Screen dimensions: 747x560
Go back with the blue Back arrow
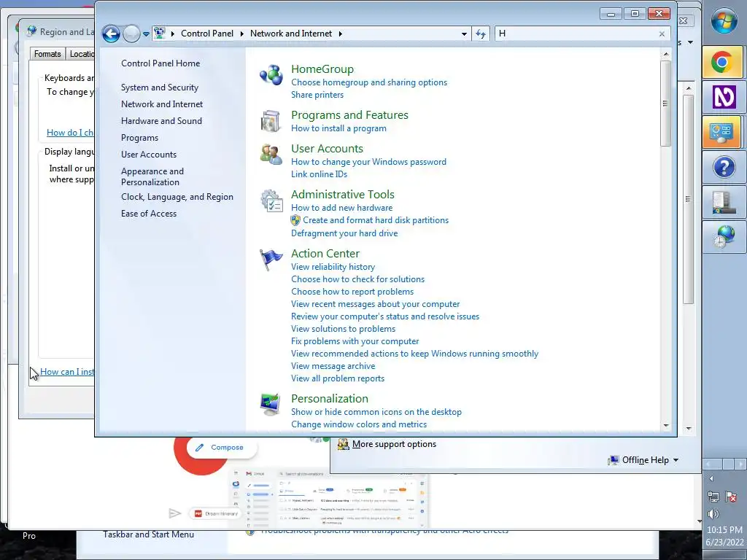[x=111, y=34]
